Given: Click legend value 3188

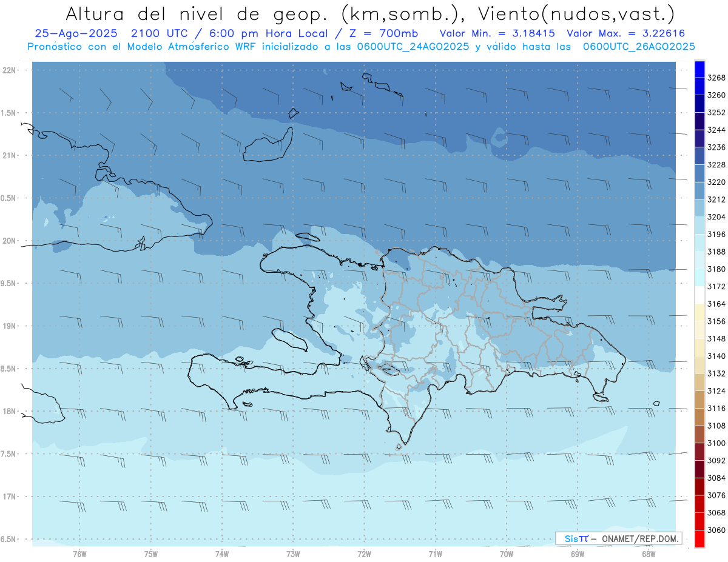Looking at the screenshot, I should coord(716,252).
